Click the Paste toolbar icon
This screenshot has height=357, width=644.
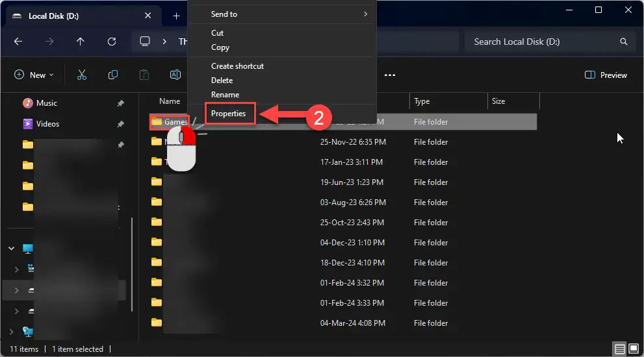tap(144, 75)
